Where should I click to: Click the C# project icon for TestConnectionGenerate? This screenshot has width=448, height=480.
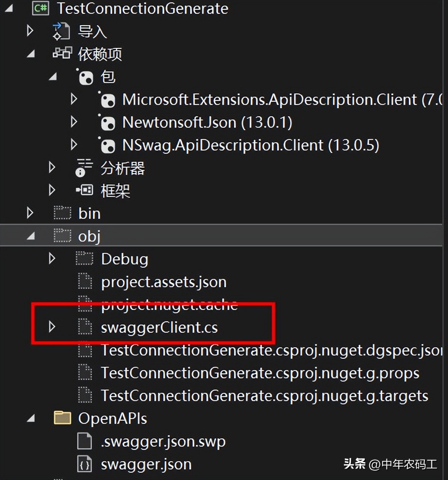click(40, 8)
